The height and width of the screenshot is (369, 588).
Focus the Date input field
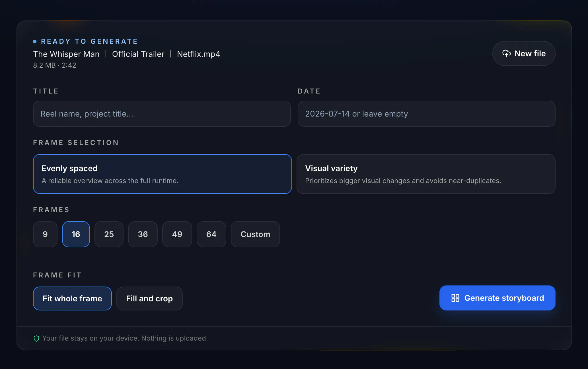426,114
